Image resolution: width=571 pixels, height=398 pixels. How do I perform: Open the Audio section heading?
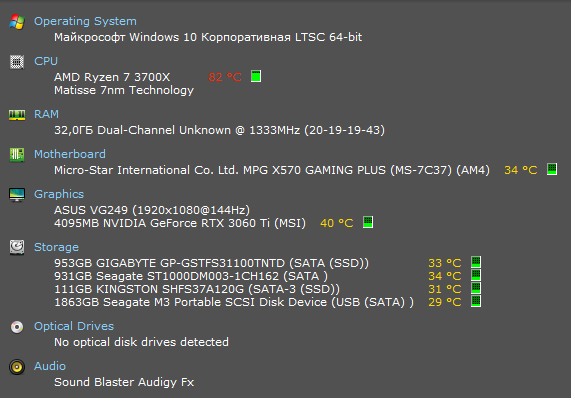(x=50, y=366)
